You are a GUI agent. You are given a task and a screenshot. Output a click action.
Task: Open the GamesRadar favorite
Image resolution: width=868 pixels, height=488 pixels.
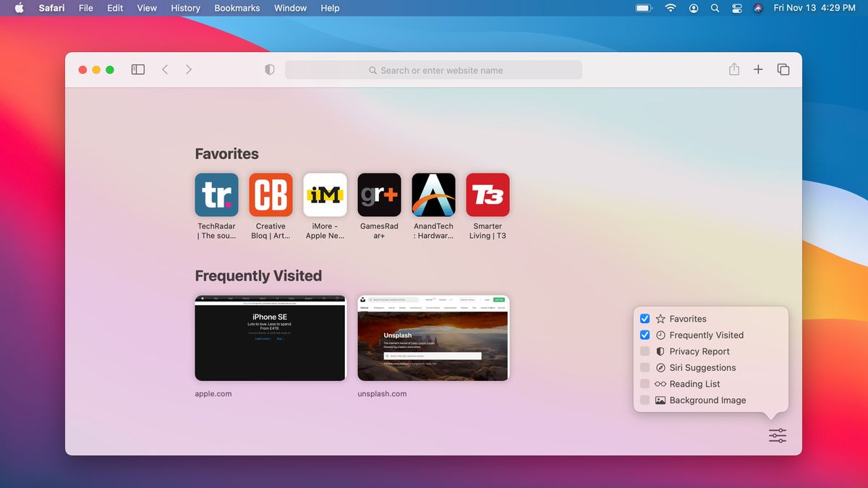tap(379, 194)
